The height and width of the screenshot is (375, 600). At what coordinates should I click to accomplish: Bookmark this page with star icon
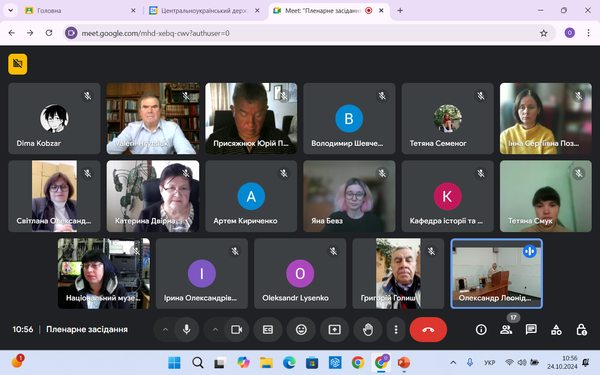click(x=543, y=33)
